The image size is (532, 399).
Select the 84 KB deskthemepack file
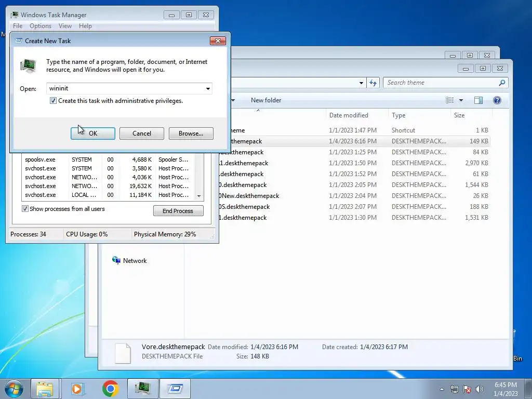pyautogui.click(x=354, y=152)
